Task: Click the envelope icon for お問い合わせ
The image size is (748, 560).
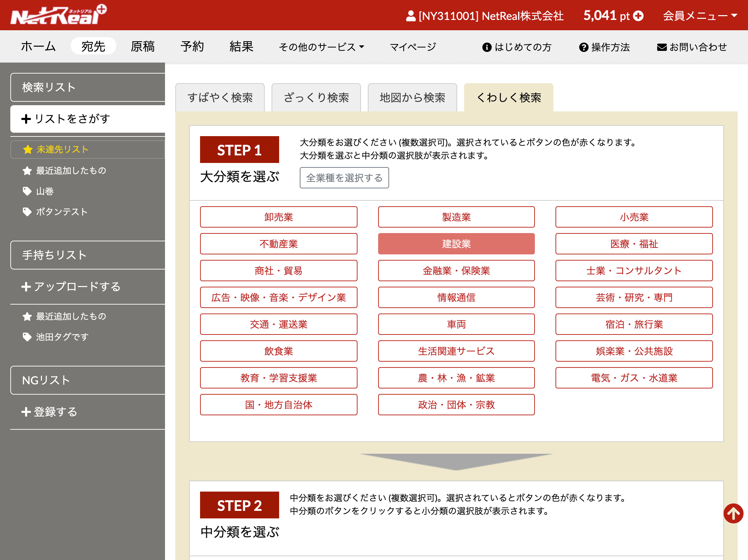Action: [662, 47]
